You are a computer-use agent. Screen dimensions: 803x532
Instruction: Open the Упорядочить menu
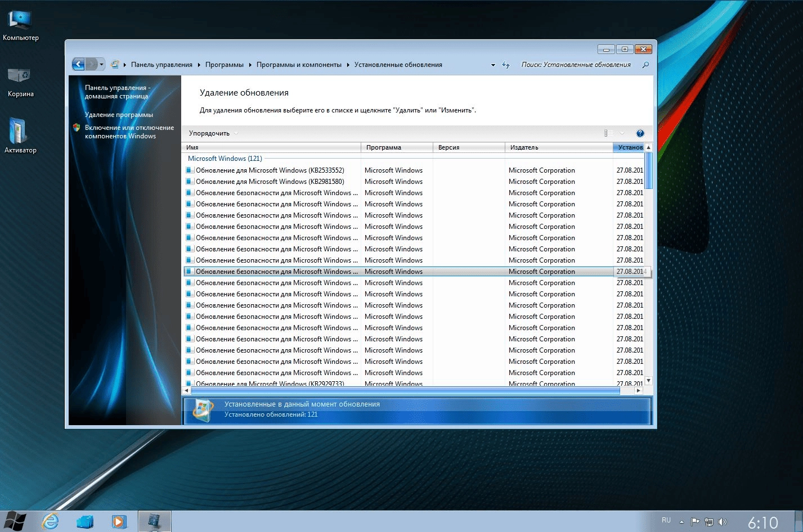click(213, 133)
